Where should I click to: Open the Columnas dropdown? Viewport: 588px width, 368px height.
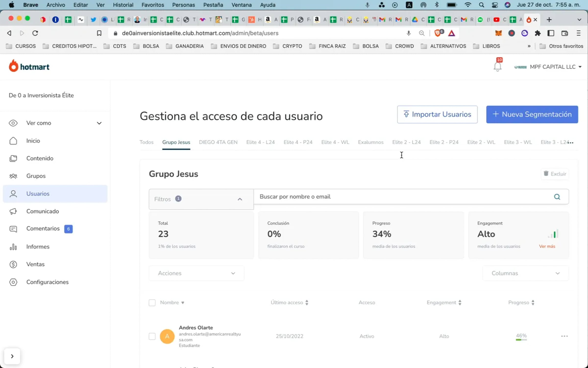[526, 273]
